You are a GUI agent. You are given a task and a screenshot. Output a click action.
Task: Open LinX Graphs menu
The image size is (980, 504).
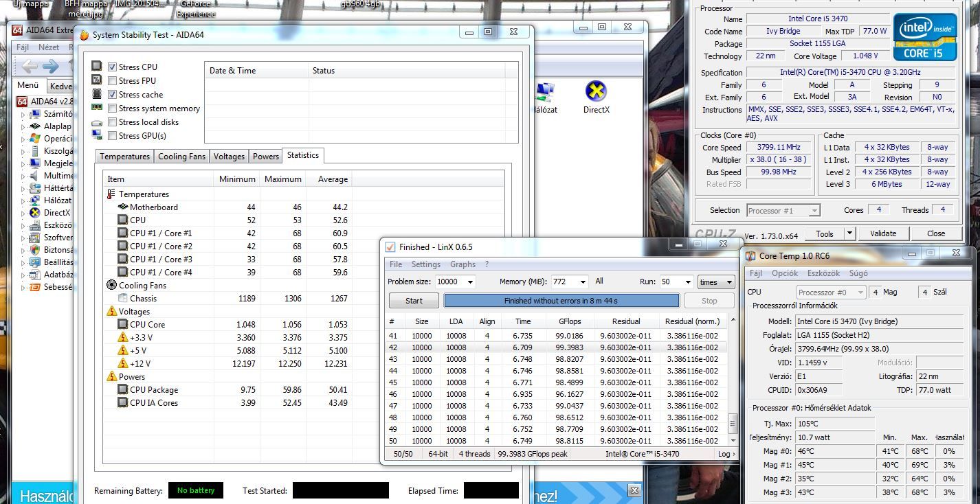point(463,264)
